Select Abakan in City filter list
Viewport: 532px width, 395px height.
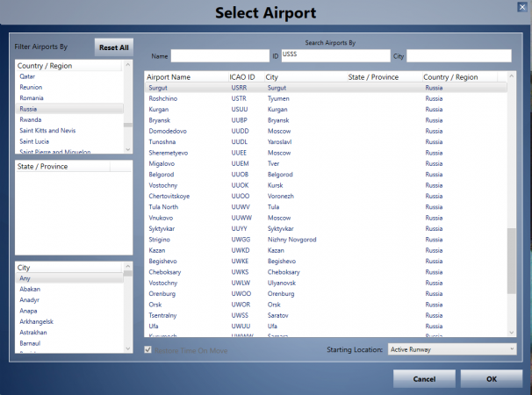pyautogui.click(x=69, y=289)
